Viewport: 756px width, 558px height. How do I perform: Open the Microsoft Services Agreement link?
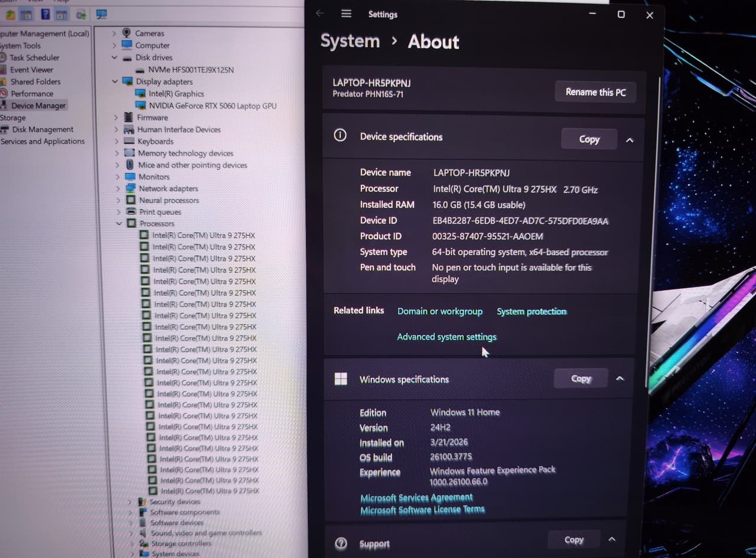click(x=416, y=498)
